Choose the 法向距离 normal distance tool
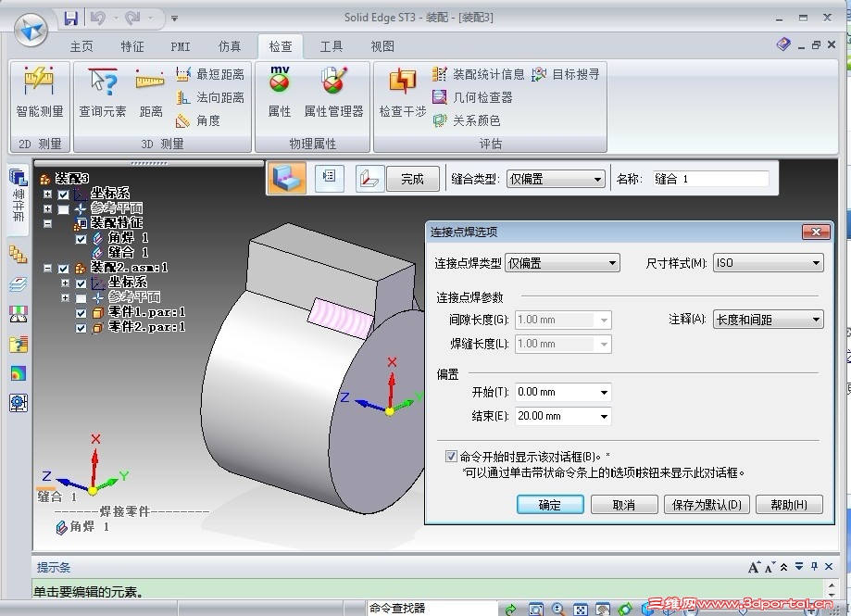This screenshot has height=616, width=851. 210,97
